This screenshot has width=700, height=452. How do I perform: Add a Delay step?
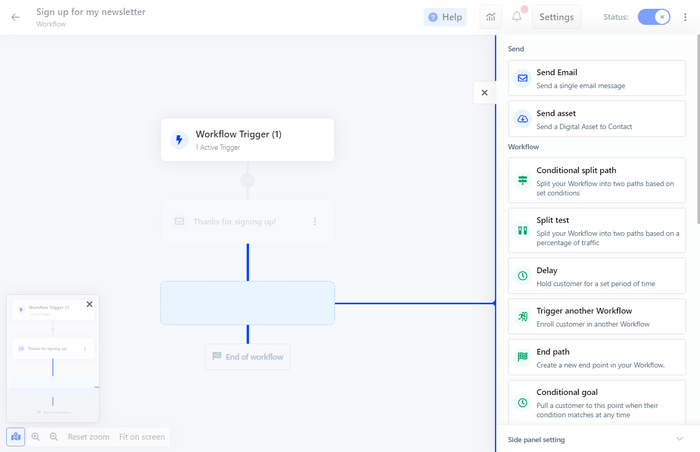(596, 276)
